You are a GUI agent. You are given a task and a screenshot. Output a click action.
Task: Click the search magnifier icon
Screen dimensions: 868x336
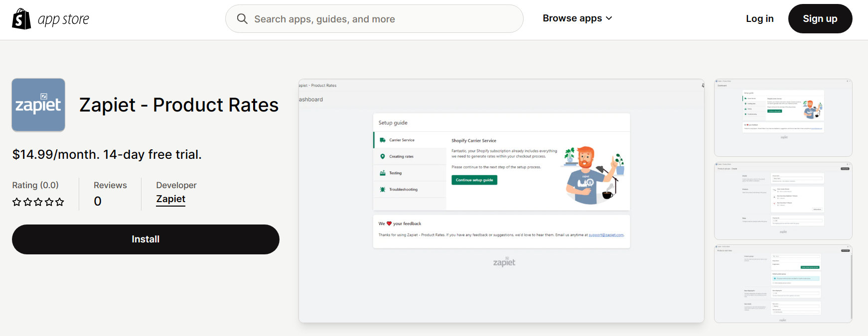pyautogui.click(x=242, y=19)
